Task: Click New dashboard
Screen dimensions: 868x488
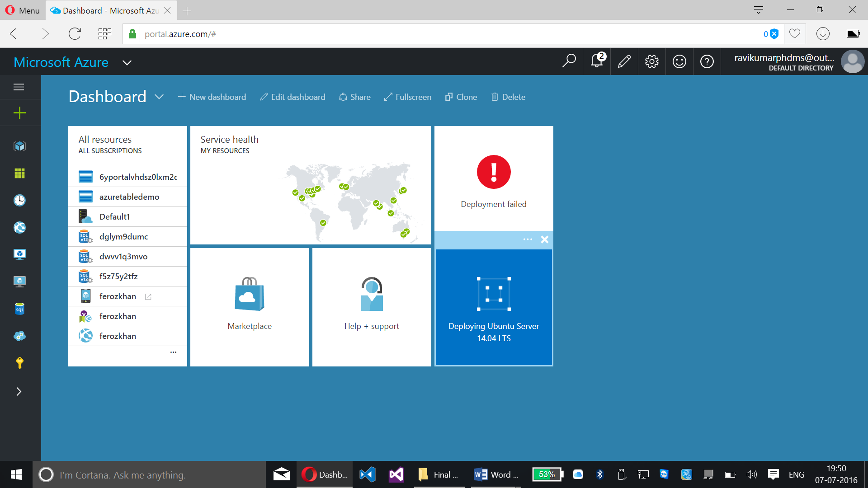Action: click(212, 97)
